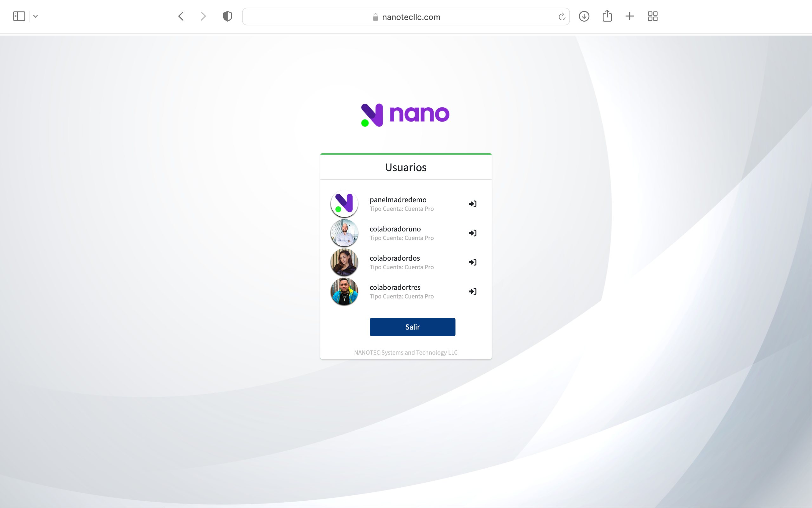Click the lock icon in address bar
This screenshot has height=508, width=812.
(x=376, y=17)
